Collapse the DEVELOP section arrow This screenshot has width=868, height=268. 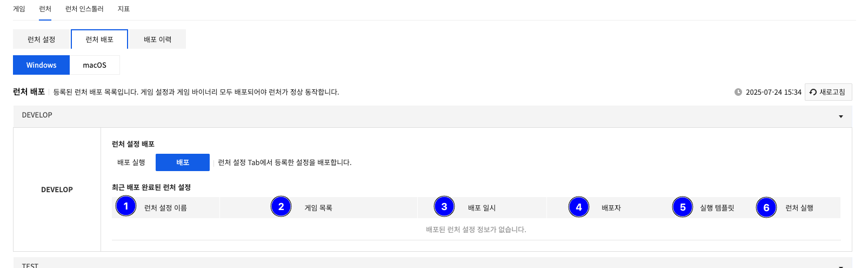tap(840, 116)
